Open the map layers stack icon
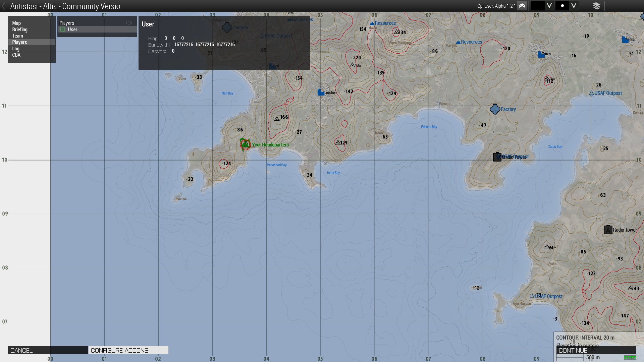The height and width of the screenshot is (362, 644). pos(596,6)
